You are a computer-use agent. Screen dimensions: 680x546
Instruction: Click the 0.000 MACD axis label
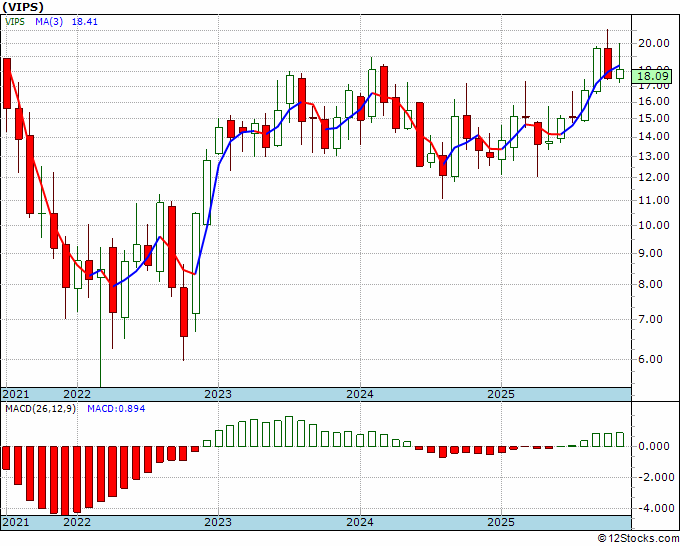point(656,446)
